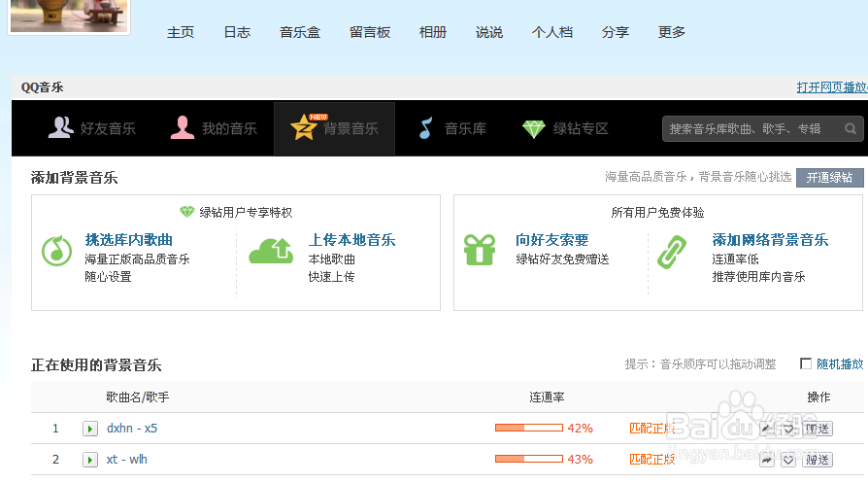Image resolution: width=868 pixels, height=483 pixels.
Task: Click the 添加背景音乐 heading
Action: click(x=74, y=178)
